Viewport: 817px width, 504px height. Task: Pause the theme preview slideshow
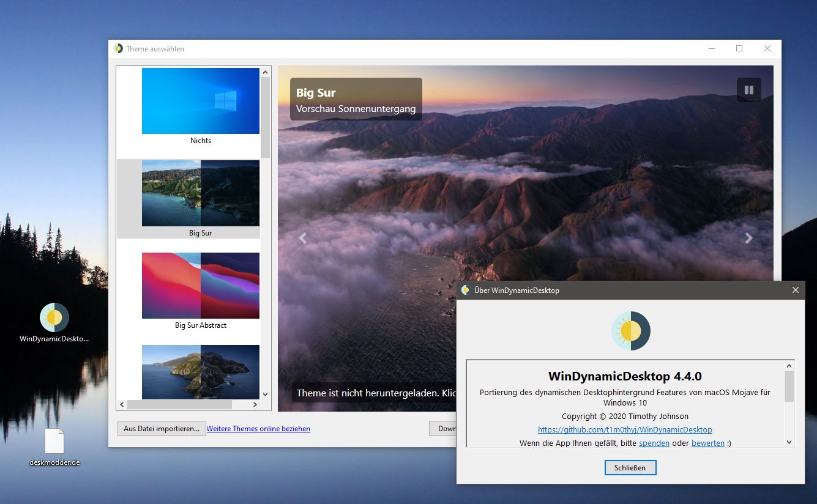[748, 90]
